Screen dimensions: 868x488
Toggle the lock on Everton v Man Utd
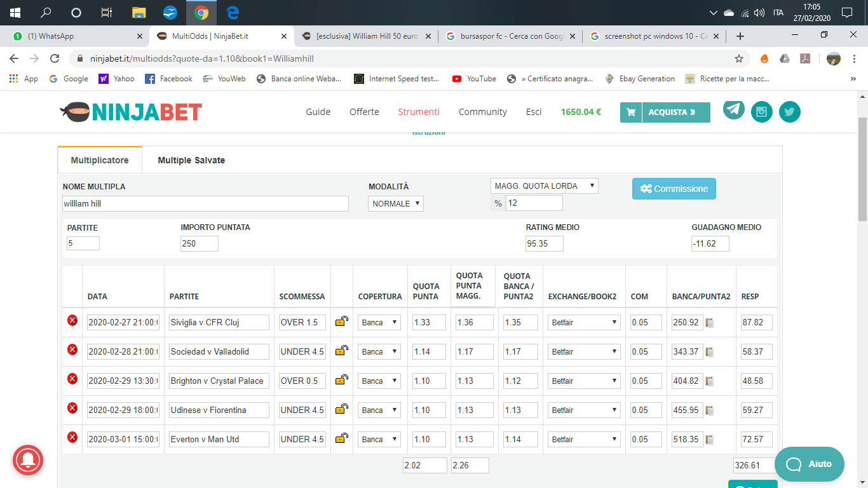pos(342,438)
